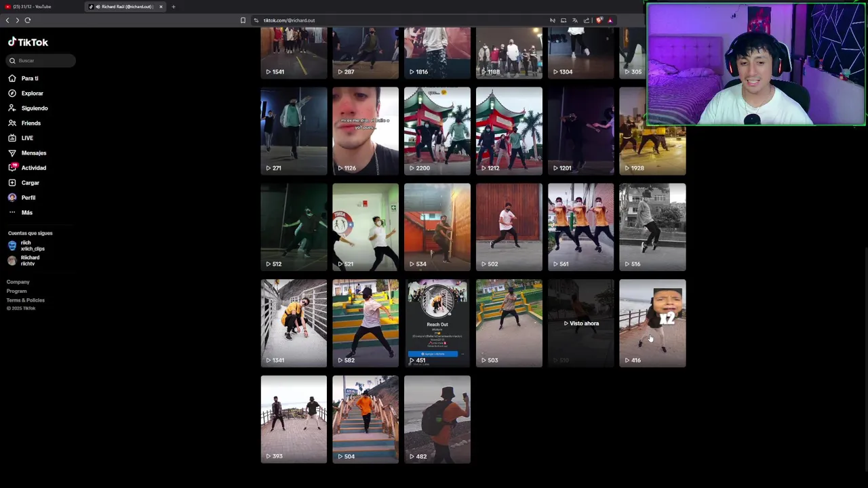Open the video with 1928 views
This screenshot has height=488, width=868.
pyautogui.click(x=652, y=131)
